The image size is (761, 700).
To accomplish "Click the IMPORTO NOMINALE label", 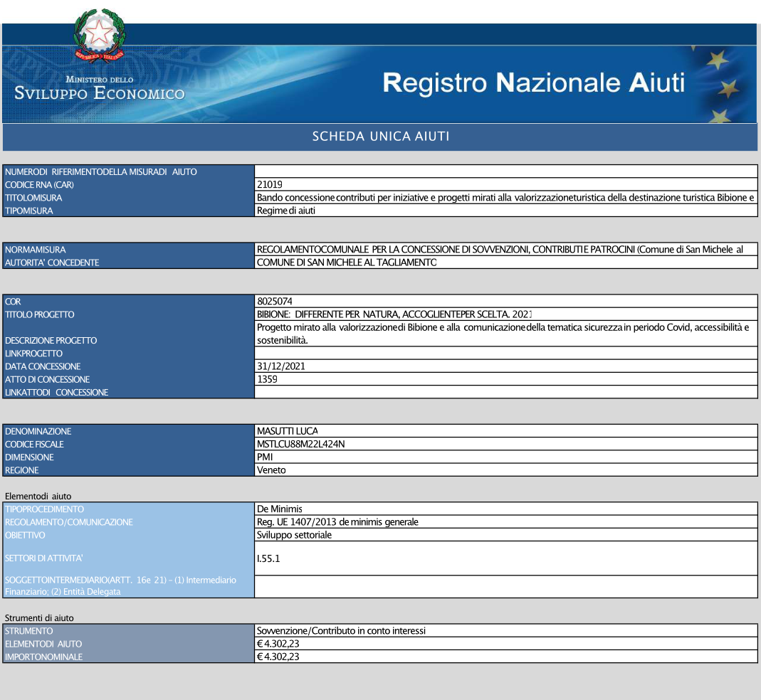I will pyautogui.click(x=43, y=658).
